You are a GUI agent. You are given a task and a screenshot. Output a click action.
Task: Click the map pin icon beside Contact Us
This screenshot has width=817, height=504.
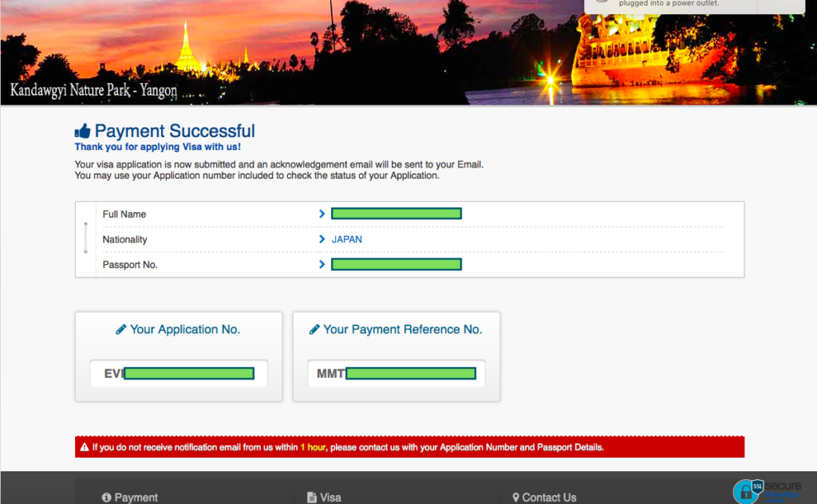(516, 497)
